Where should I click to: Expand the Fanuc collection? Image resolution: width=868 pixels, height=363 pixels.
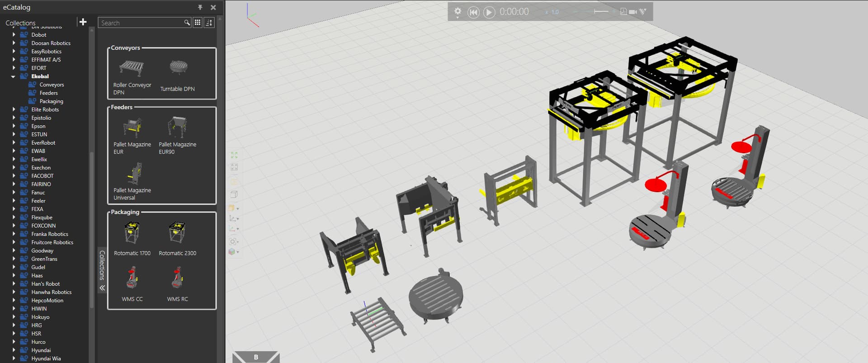pos(14,193)
